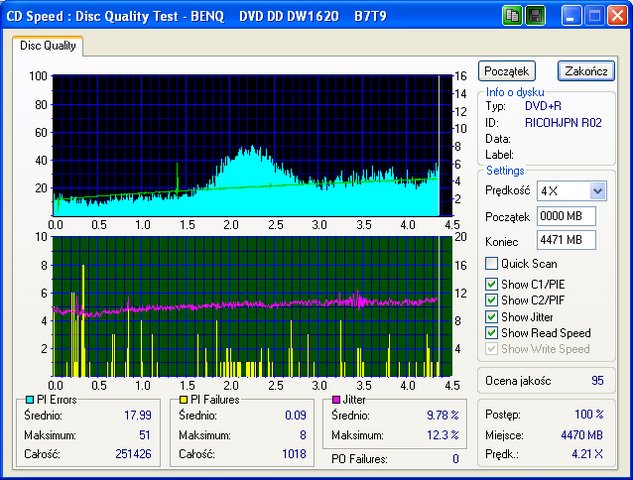The width and height of the screenshot is (633, 480).
Task: Uncheck Show C2/PIF option
Action: (x=491, y=300)
